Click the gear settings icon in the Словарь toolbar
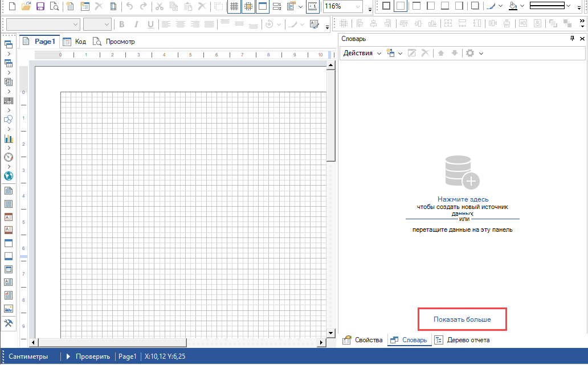 470,53
